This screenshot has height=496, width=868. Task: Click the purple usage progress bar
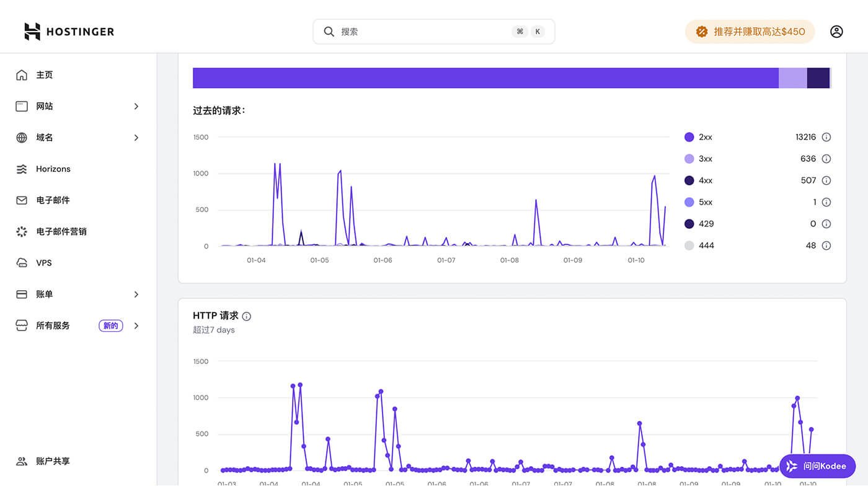[484, 77]
